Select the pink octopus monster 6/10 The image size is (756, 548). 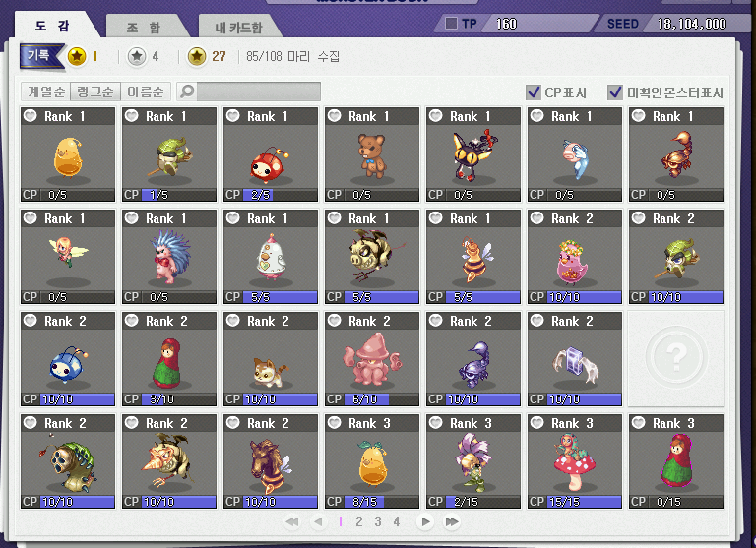tap(372, 359)
